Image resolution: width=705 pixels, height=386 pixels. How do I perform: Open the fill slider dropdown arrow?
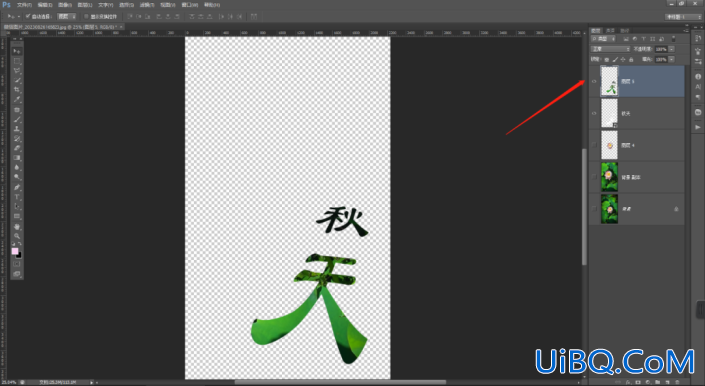[x=671, y=59]
